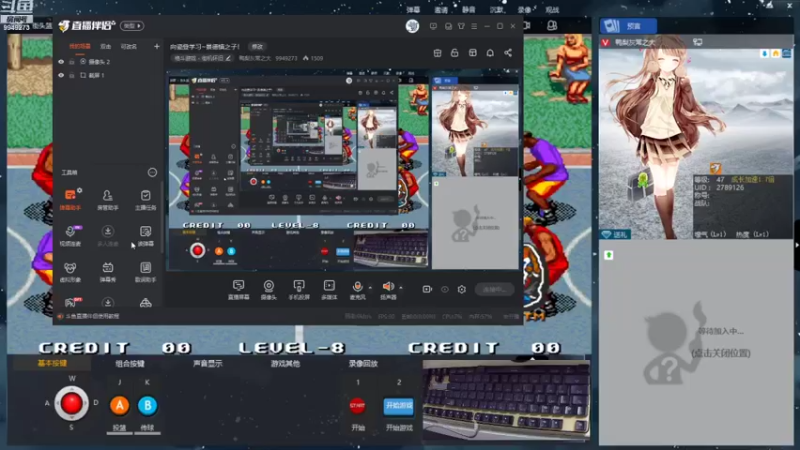Viewport: 800px width, 450px height.
Task: Select the 录像回放 tab in game overlay
Action: [x=363, y=363]
